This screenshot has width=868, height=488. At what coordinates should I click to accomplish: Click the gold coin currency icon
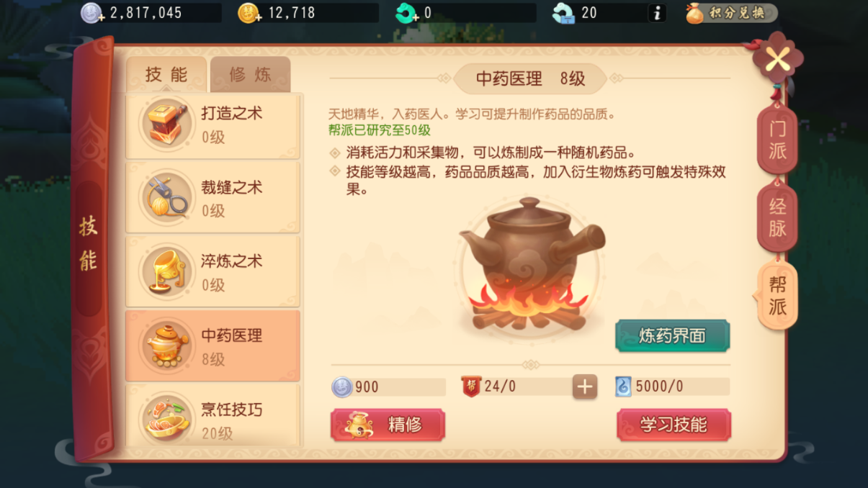point(249,13)
